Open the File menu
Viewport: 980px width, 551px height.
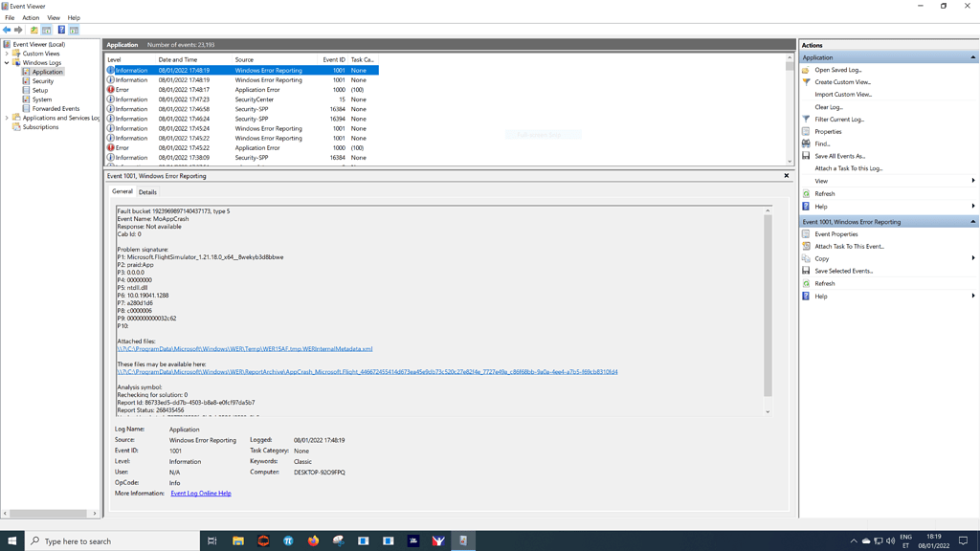click(x=10, y=17)
